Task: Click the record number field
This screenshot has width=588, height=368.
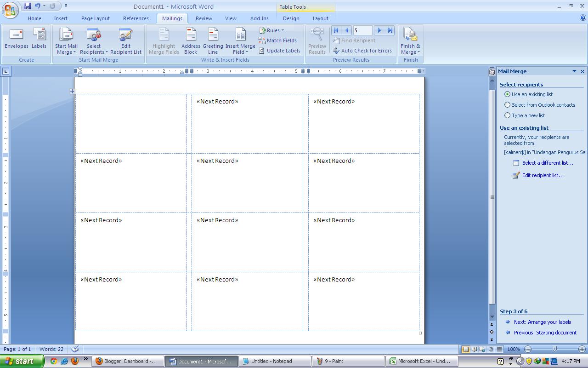Action: point(362,30)
